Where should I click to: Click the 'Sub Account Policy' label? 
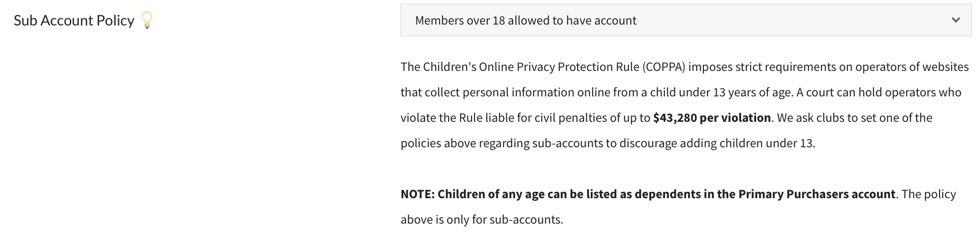[74, 20]
